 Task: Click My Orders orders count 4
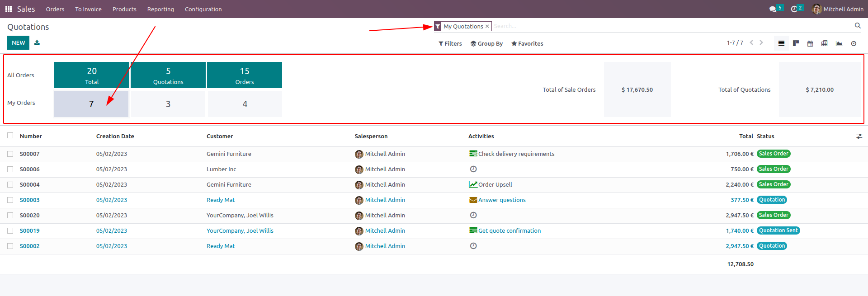click(245, 104)
